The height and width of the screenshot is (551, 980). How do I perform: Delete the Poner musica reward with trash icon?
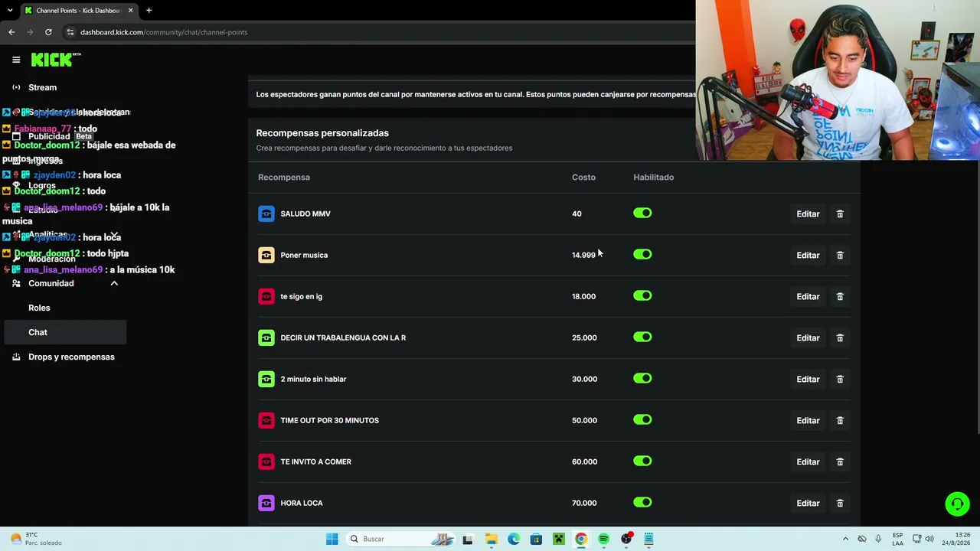pyautogui.click(x=840, y=255)
